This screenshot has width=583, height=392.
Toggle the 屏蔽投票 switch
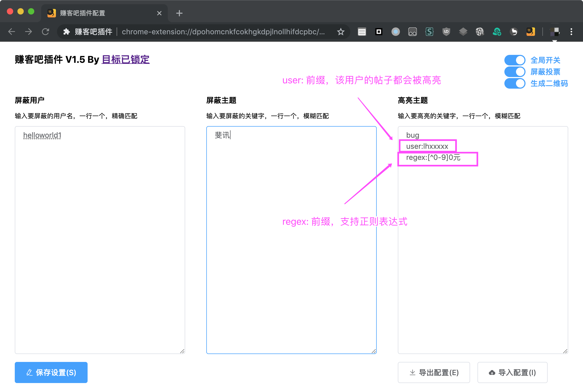point(515,72)
